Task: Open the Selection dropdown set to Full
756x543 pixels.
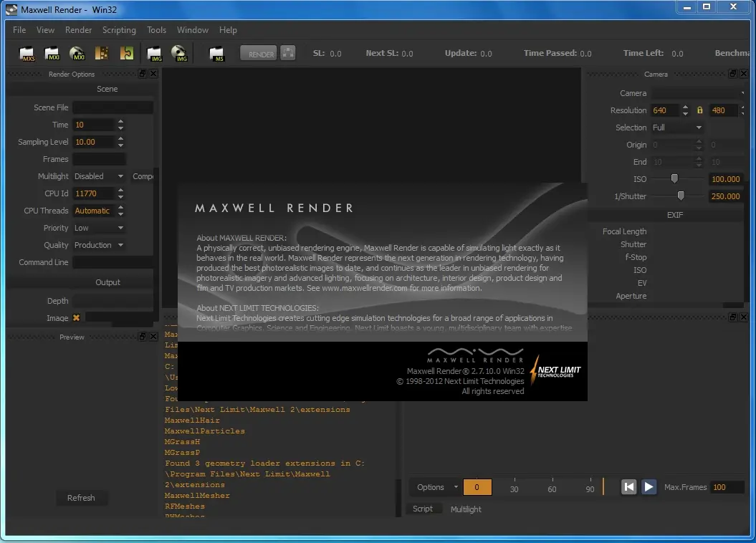Action: tap(677, 128)
